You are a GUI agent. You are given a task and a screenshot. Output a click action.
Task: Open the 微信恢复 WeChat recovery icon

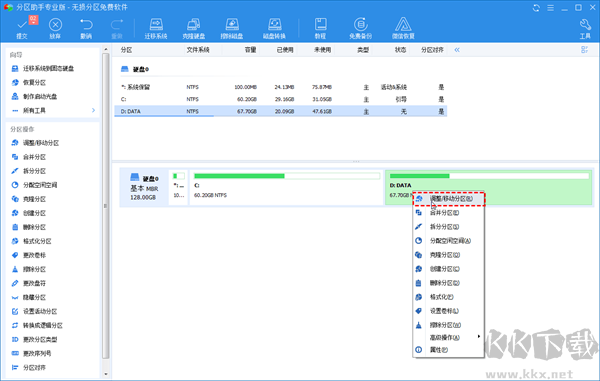(403, 28)
